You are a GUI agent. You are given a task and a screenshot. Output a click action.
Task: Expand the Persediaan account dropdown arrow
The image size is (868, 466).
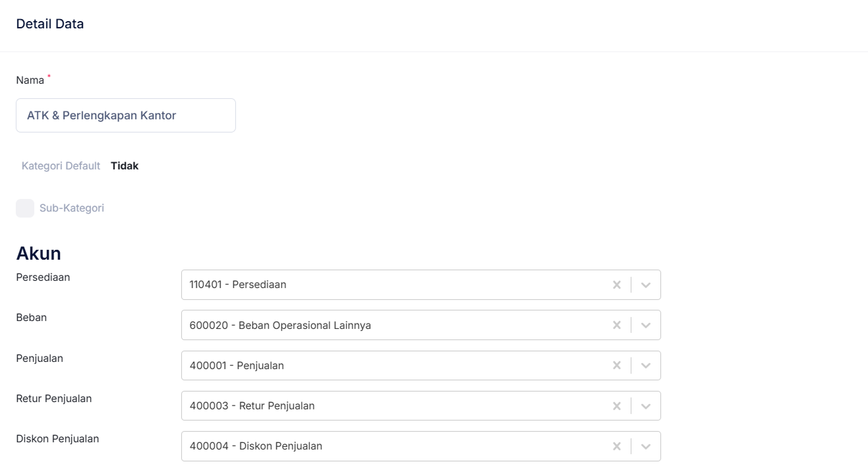tap(646, 285)
